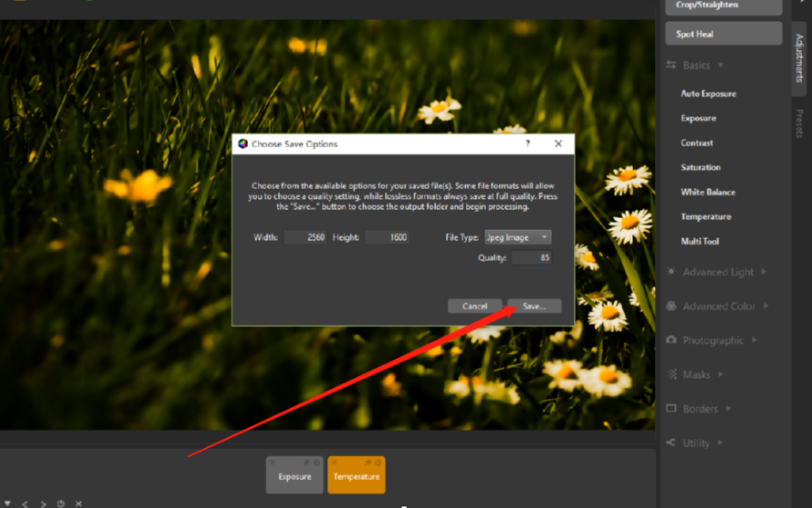Pin the Exposure card
The height and width of the screenshot is (508, 812).
coord(307,463)
